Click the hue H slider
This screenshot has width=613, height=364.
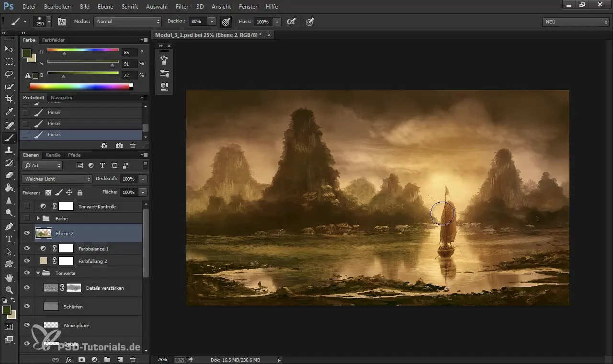pos(83,51)
